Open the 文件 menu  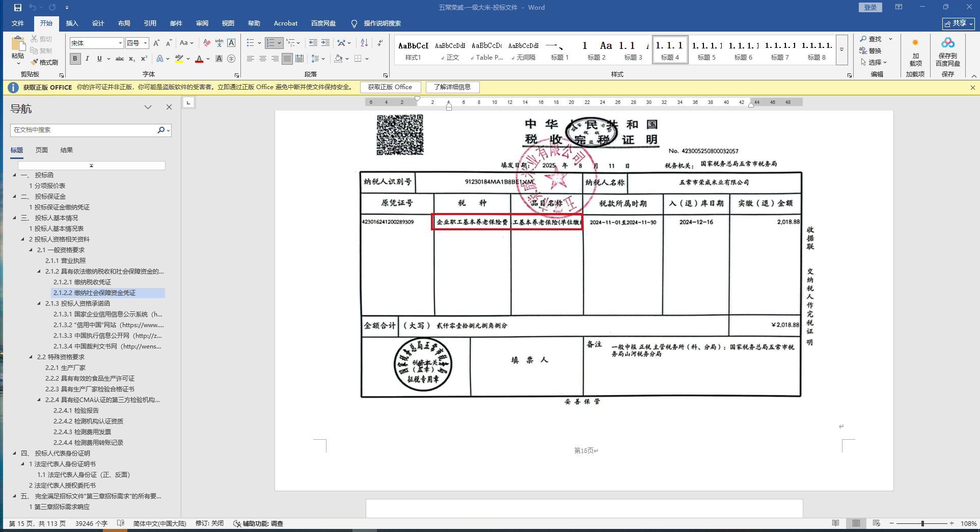18,23
